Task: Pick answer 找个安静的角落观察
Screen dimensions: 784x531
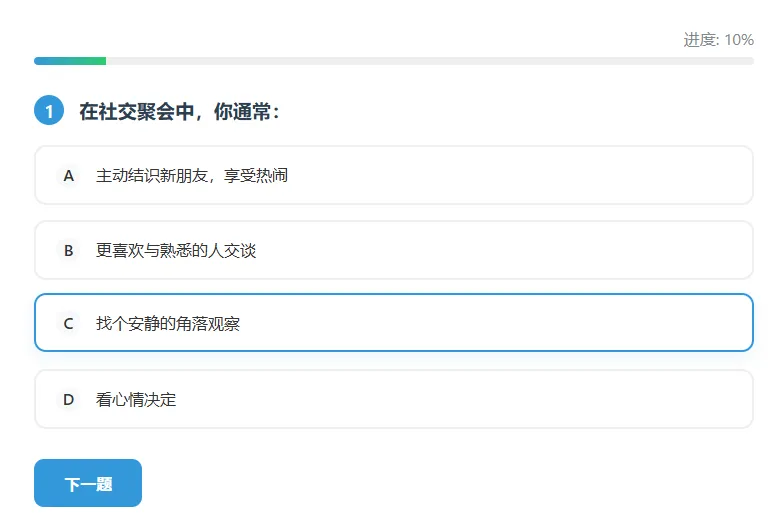Action: [167, 324]
